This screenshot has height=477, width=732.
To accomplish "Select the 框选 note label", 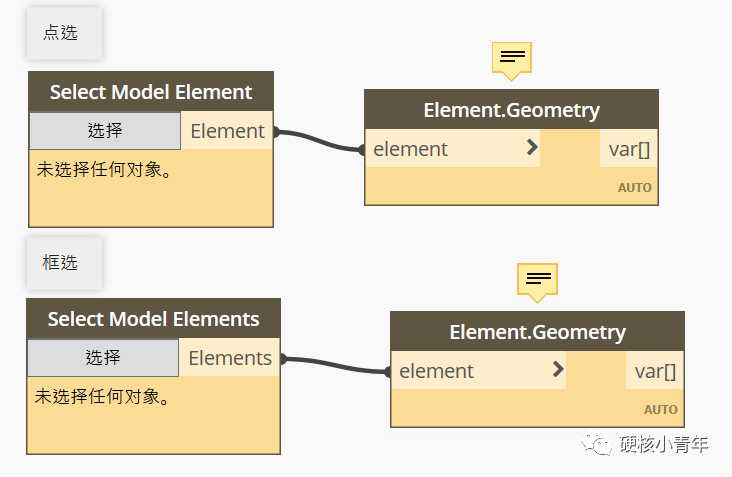I will point(60,262).
